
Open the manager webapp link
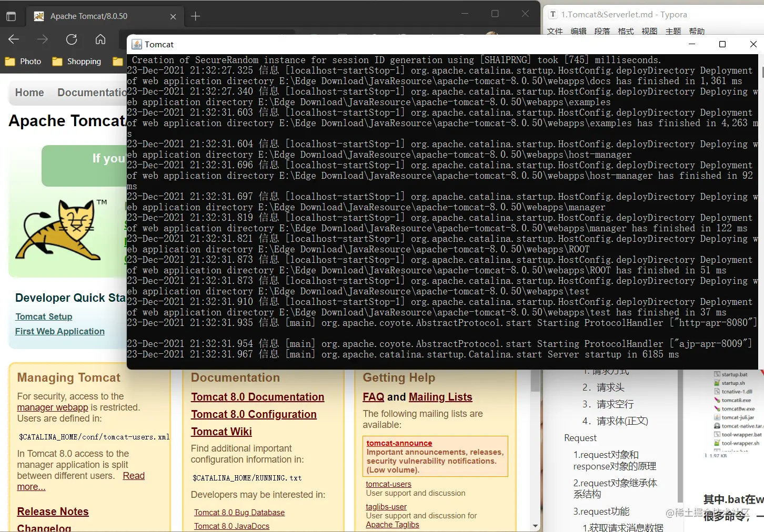[x=53, y=407]
